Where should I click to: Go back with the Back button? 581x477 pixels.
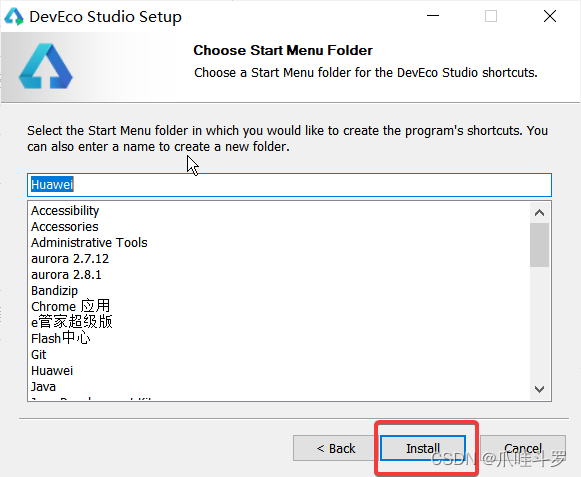[336, 448]
